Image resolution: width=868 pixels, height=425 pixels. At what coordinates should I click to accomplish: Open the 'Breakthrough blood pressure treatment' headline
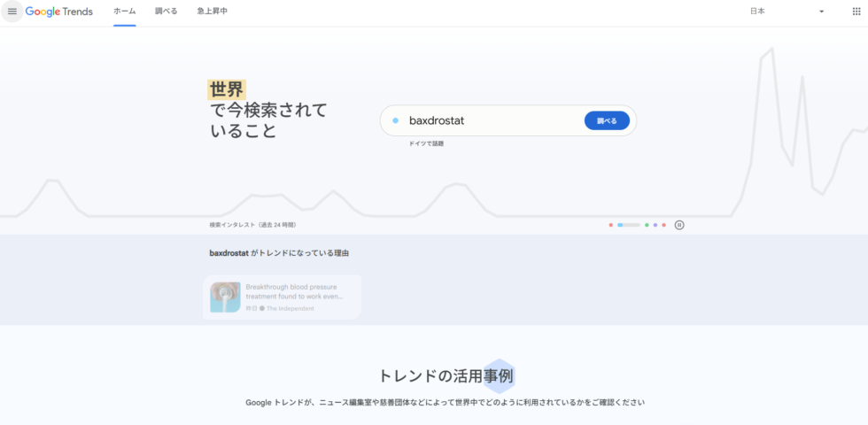294,291
